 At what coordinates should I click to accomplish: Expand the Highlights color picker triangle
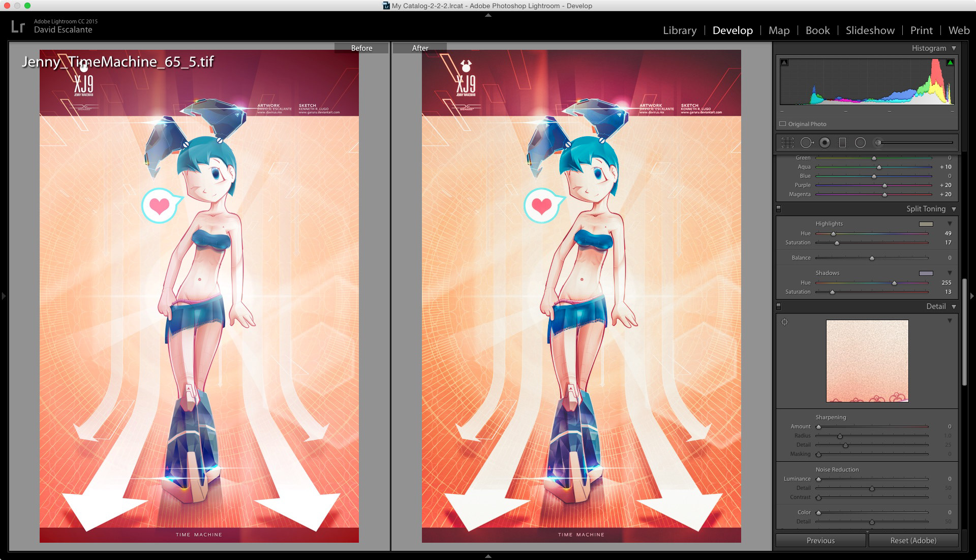tap(950, 224)
